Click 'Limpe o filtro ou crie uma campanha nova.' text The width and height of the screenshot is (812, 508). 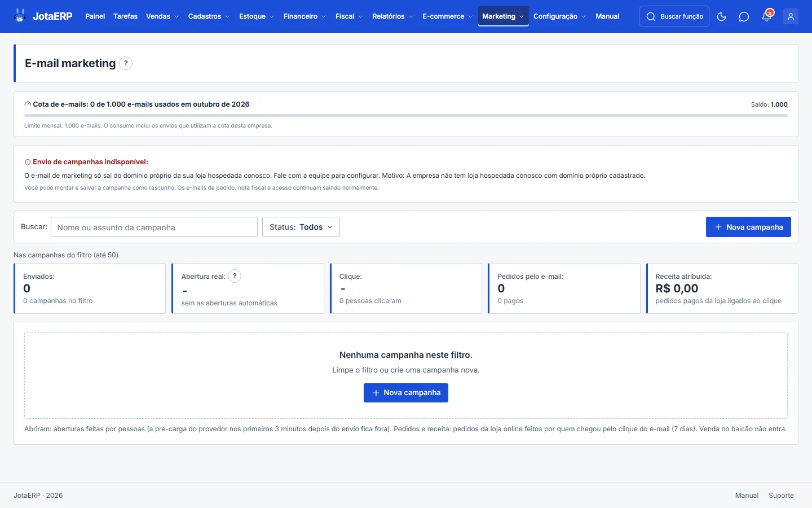pyautogui.click(x=406, y=370)
